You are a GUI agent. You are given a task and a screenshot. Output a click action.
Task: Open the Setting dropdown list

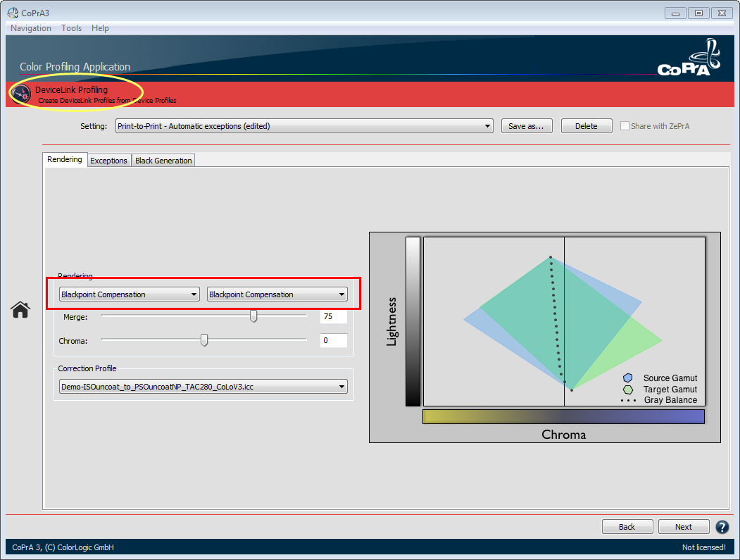(304, 126)
